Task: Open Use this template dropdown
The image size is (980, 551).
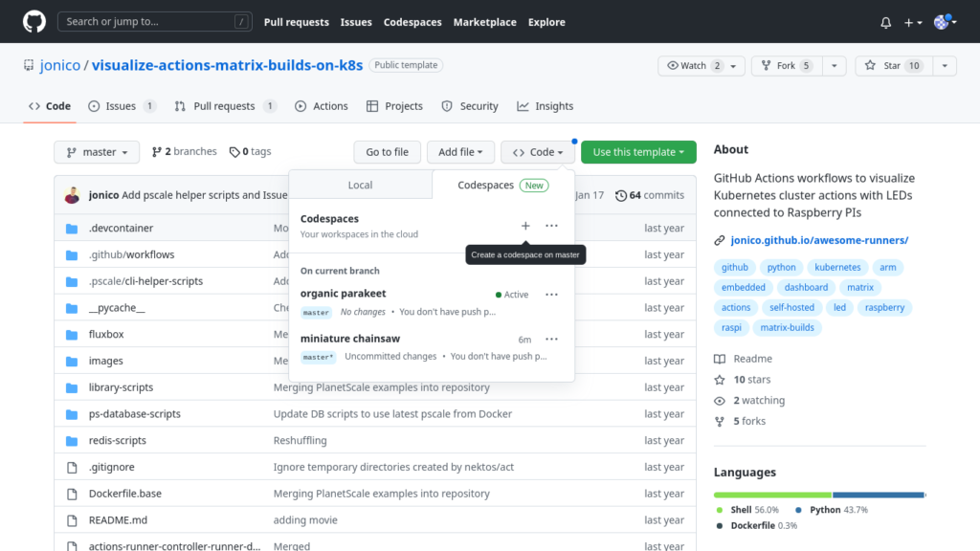Action: point(638,152)
